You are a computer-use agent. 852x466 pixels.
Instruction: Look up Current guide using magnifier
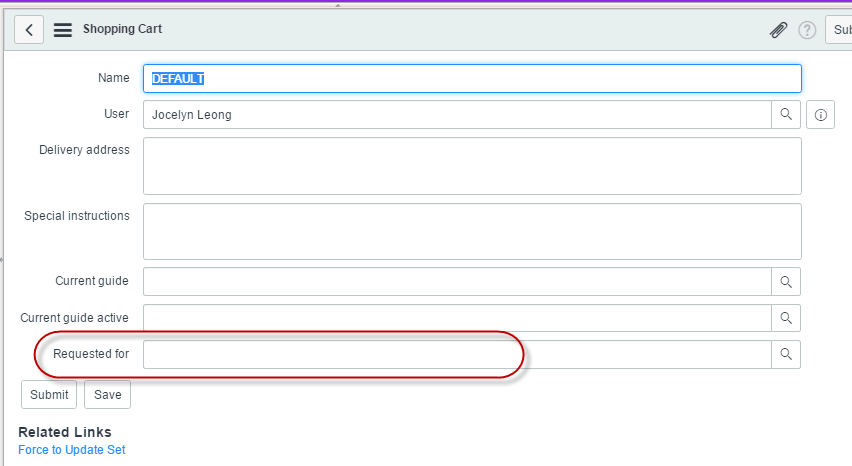tap(786, 281)
